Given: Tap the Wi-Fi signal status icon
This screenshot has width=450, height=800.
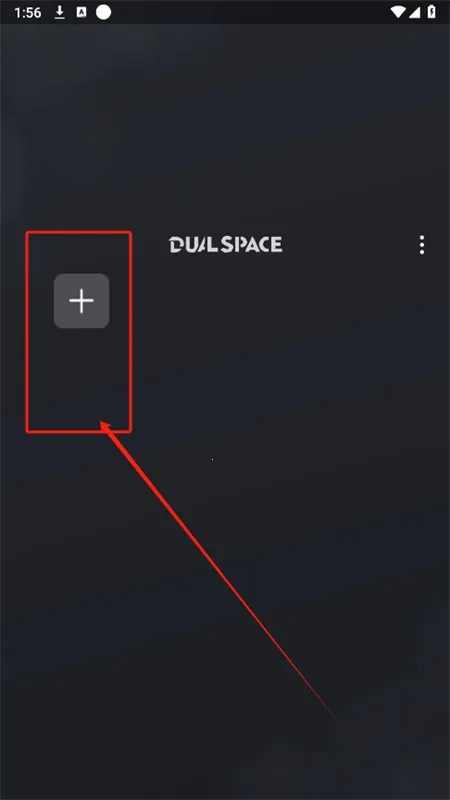Looking at the screenshot, I should coord(398,12).
